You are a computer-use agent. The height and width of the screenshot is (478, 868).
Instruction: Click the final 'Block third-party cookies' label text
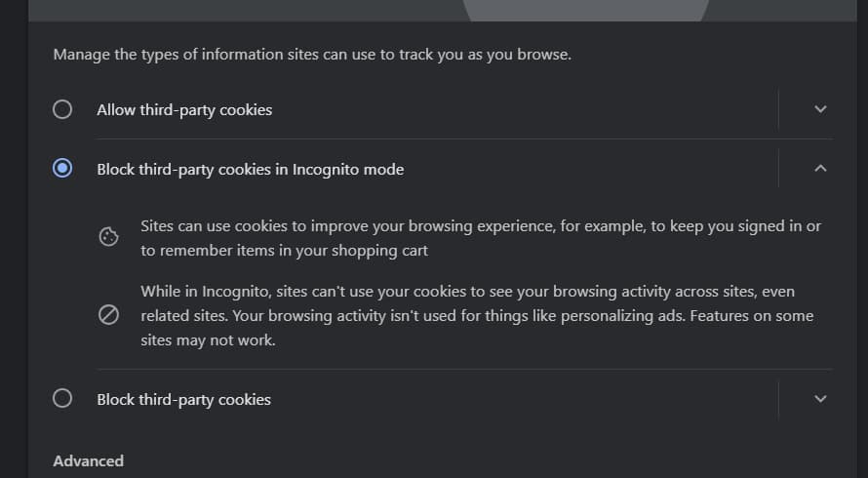[x=183, y=399]
